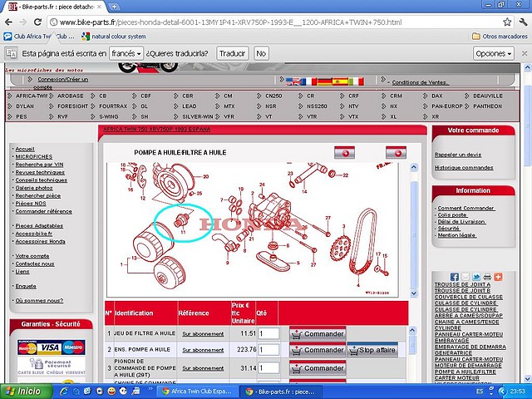Viewport: 532px width, 399px height.
Task: Open Comment Commander information link
Action: tap(466, 209)
